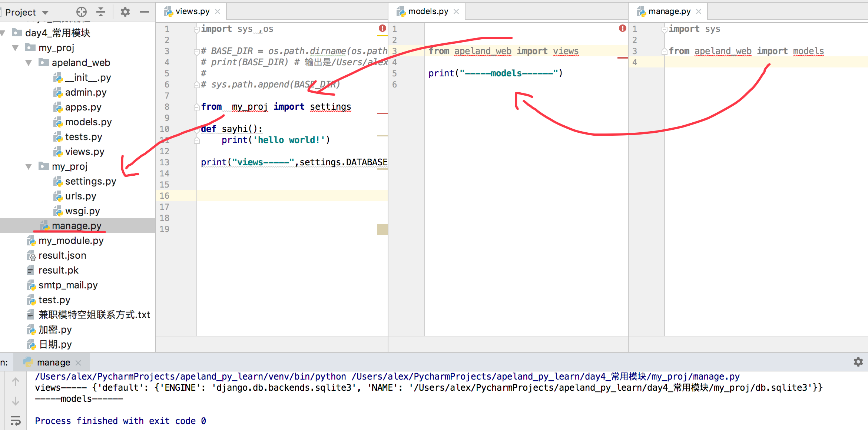This screenshot has width=868, height=430.
Task: Open settings.py in the project tree
Action: [x=90, y=181]
